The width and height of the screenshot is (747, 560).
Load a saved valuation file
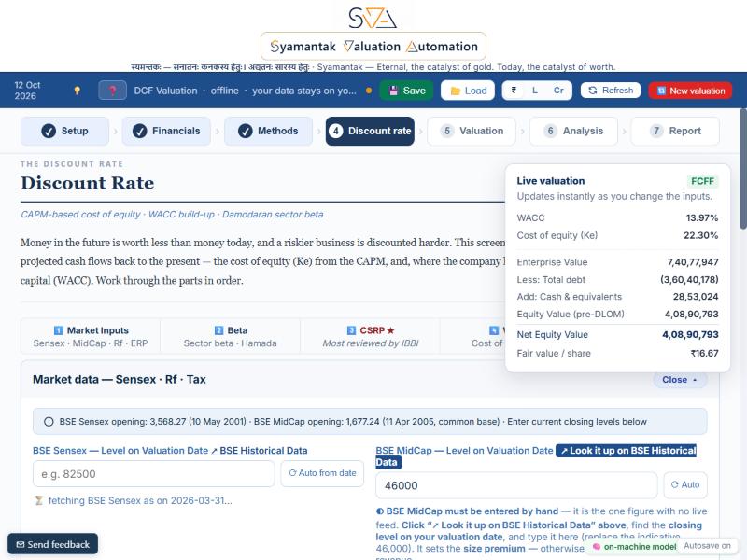[x=468, y=91]
